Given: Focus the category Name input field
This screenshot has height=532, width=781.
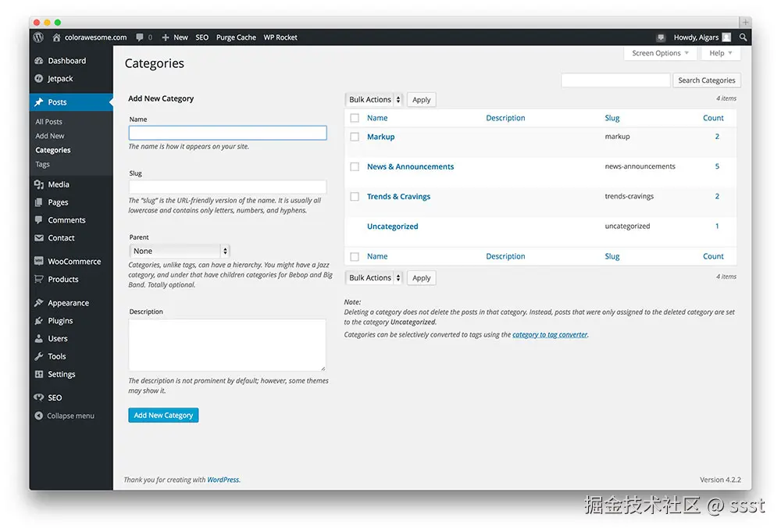Looking at the screenshot, I should pyautogui.click(x=227, y=133).
